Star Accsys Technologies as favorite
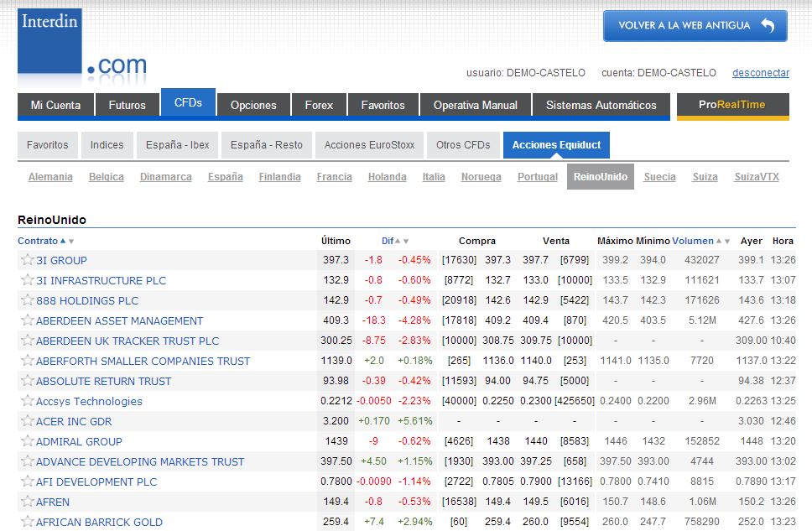The height and width of the screenshot is (531, 812). point(28,400)
